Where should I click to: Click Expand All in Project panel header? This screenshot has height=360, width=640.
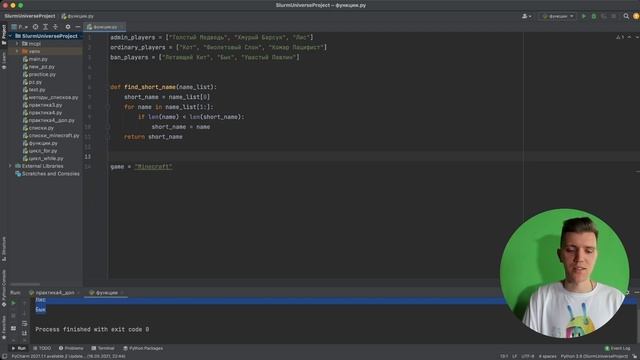point(45,27)
